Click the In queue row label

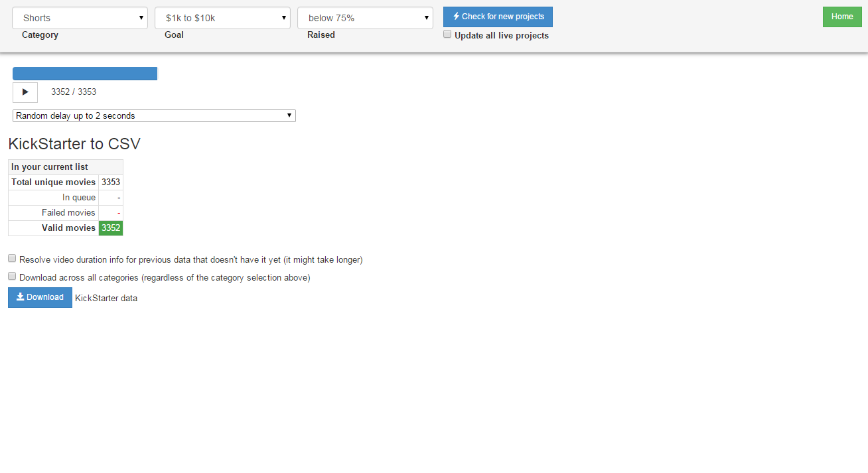[x=79, y=197]
